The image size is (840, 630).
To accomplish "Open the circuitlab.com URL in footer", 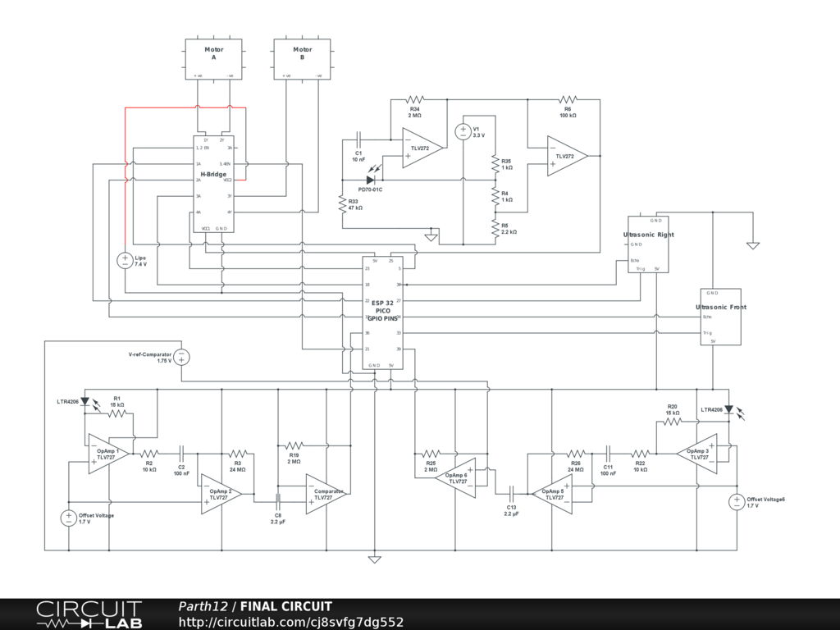I will [290, 622].
